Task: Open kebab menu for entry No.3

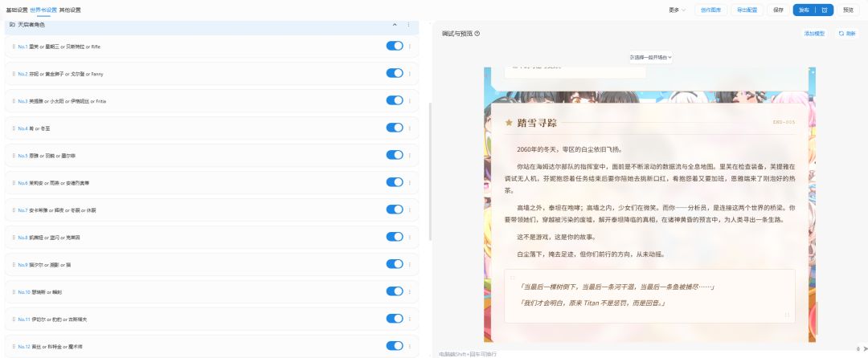Action: [410, 100]
